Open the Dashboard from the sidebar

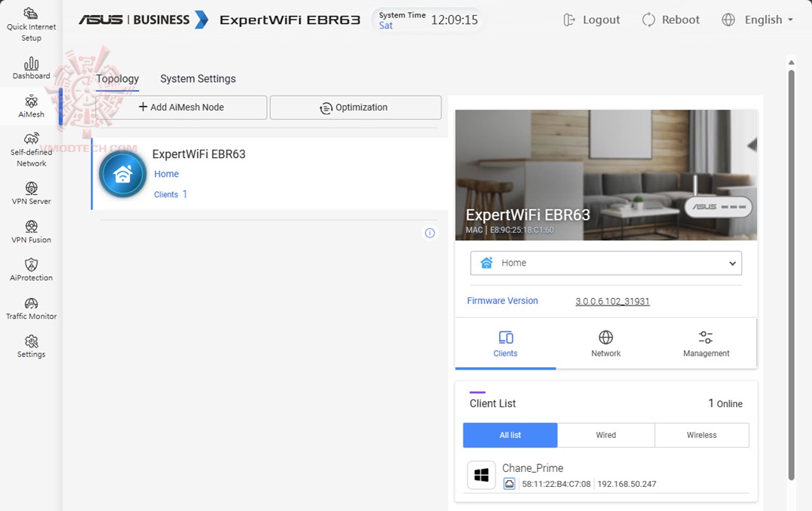31,68
